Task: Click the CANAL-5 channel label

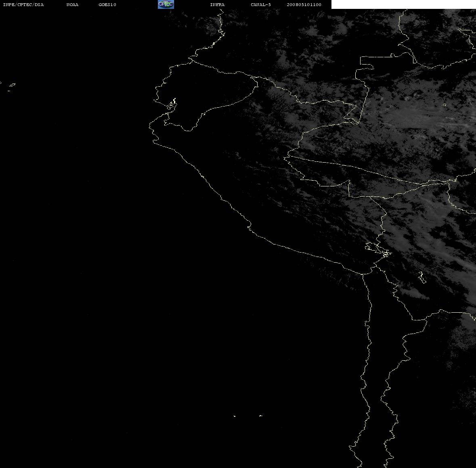Action: click(261, 4)
